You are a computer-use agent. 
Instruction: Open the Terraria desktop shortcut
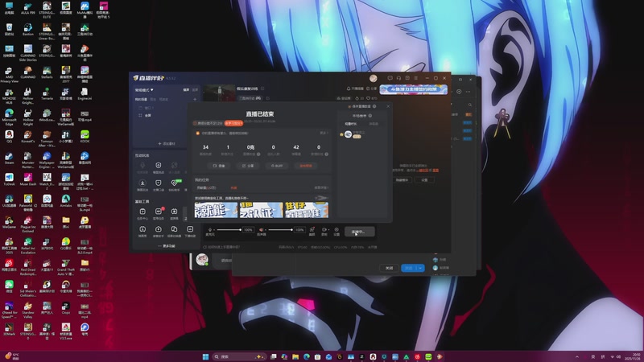coord(47,93)
